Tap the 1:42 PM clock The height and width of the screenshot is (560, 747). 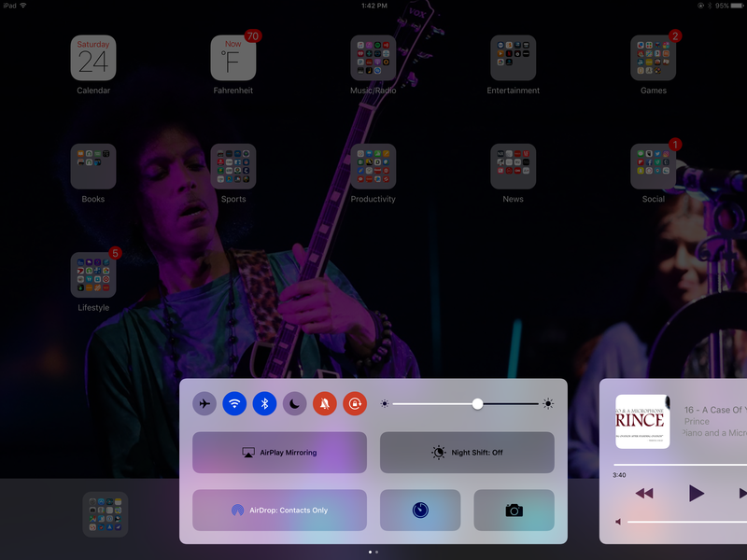pyautogui.click(x=374, y=6)
